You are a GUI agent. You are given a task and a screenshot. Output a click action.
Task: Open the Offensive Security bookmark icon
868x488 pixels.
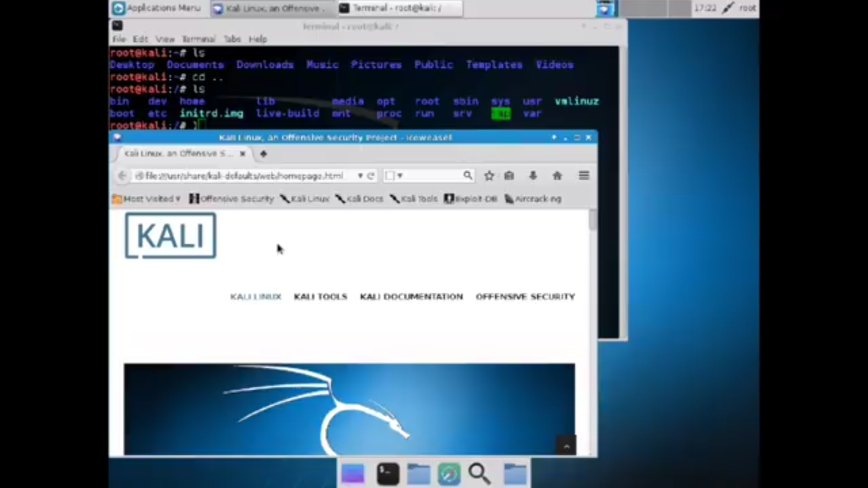(x=195, y=199)
